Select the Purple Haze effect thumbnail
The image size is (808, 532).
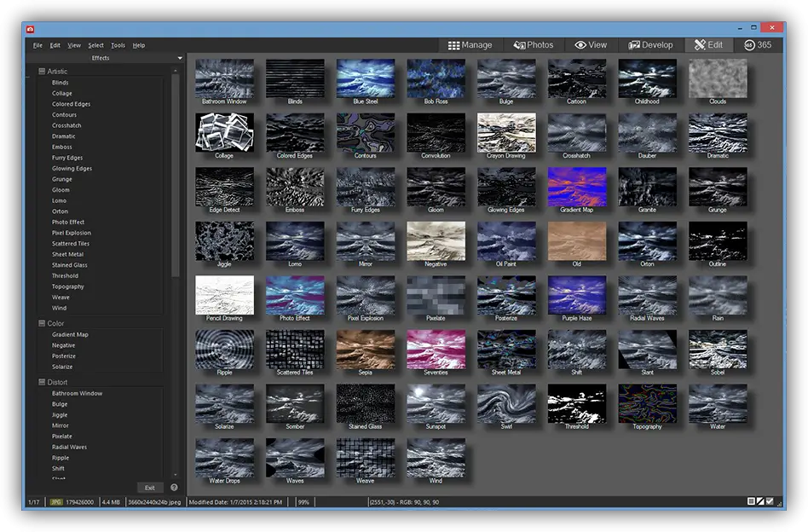[x=576, y=295]
